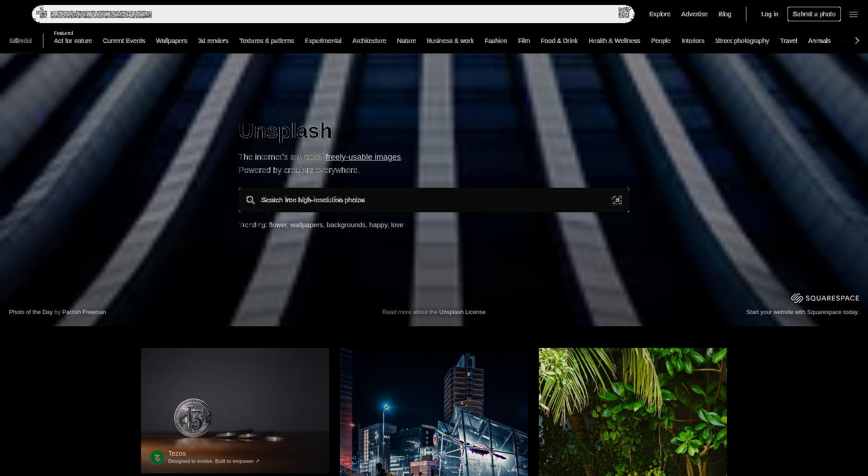The width and height of the screenshot is (868, 476).
Task: Follow the freely-usable images link
Action: 363,157
